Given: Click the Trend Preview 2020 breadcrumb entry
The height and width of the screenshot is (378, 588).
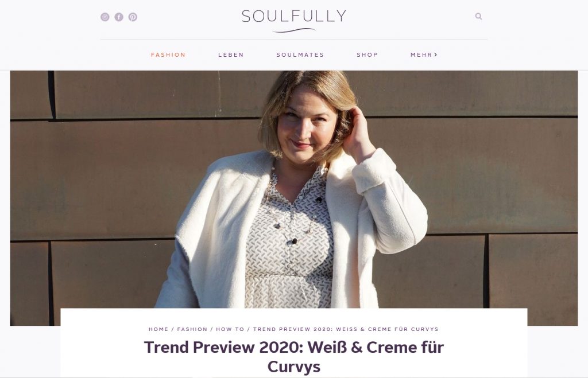Looking at the screenshot, I should [x=346, y=329].
